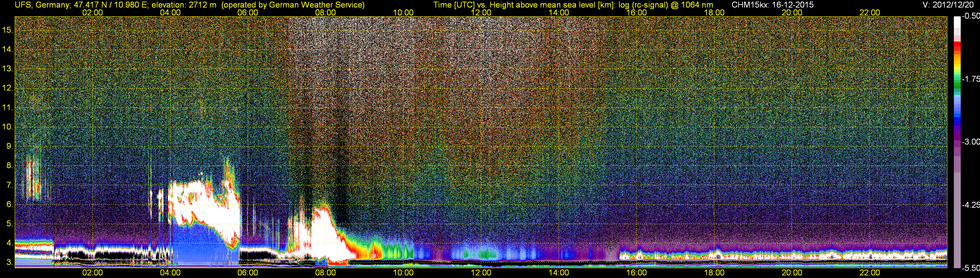
Task: Click the 'elevation: 2712 m' text
Action: [184, 5]
